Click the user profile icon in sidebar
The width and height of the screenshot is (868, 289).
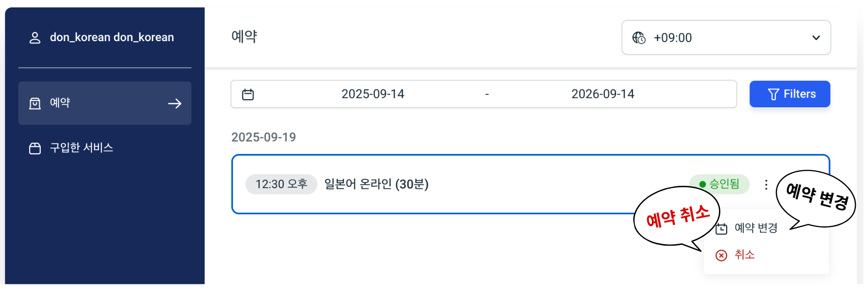pyautogui.click(x=35, y=37)
